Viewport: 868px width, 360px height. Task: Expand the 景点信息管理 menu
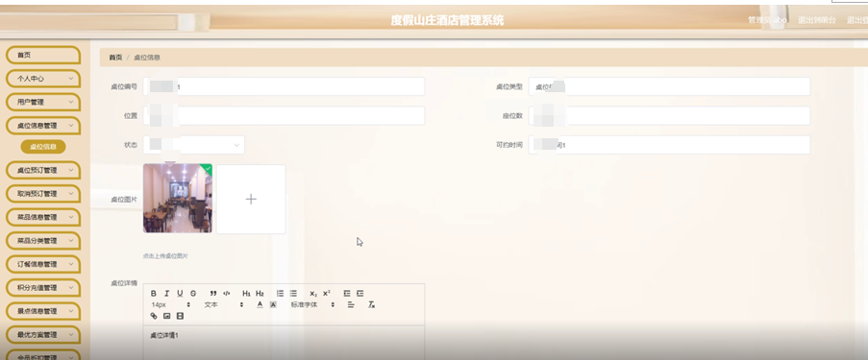(x=43, y=311)
